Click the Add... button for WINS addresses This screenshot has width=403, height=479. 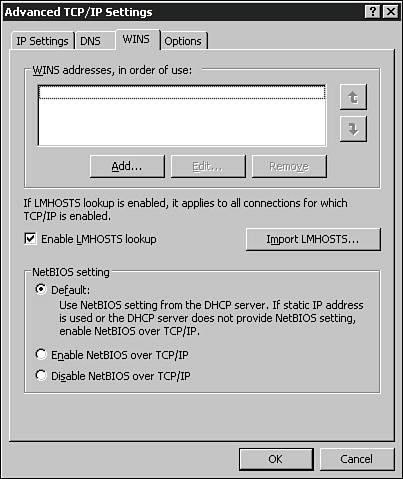pos(127,166)
